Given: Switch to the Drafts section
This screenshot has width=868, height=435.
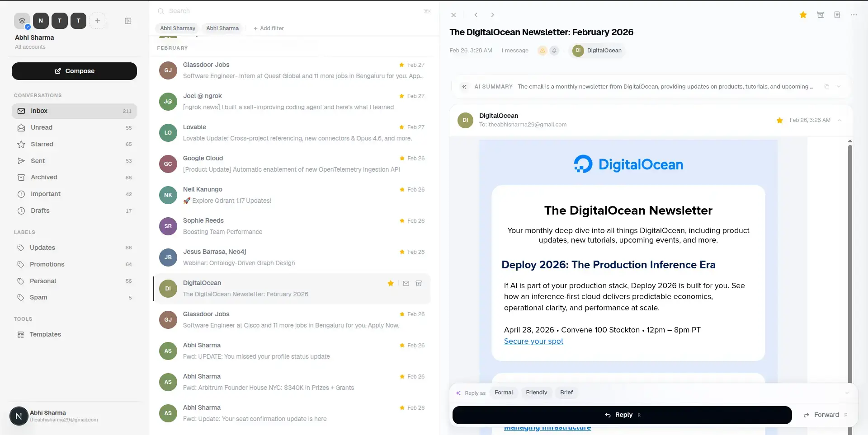Looking at the screenshot, I should point(40,210).
